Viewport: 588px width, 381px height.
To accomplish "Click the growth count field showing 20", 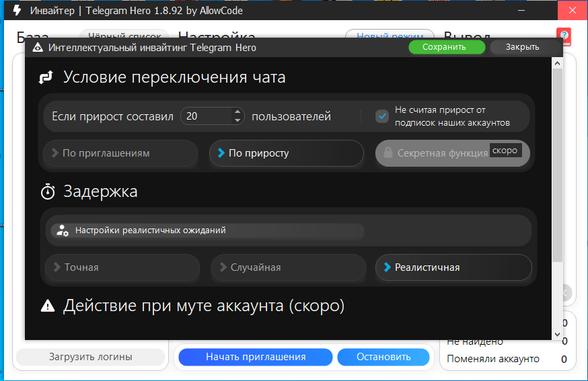I will [x=208, y=116].
